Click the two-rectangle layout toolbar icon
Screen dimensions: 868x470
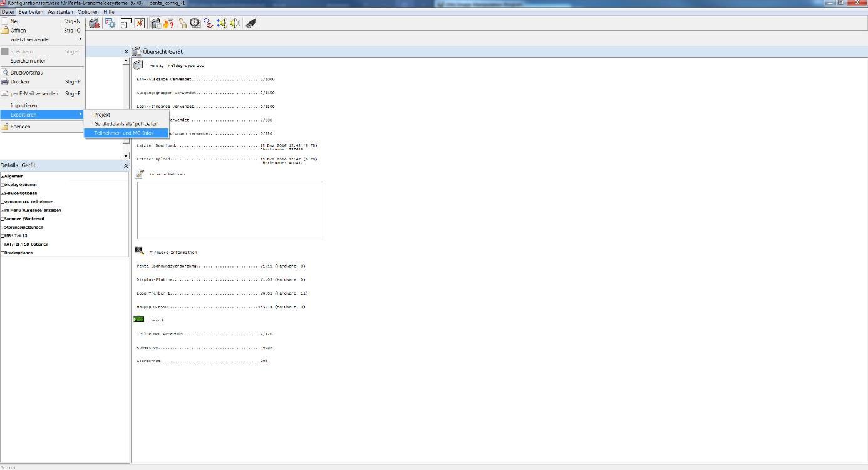(126, 23)
